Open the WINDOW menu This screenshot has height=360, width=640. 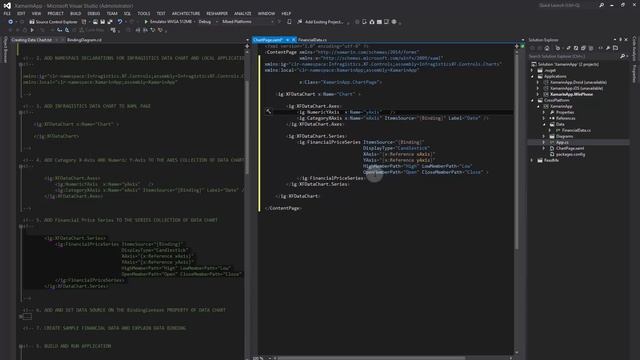(266, 13)
